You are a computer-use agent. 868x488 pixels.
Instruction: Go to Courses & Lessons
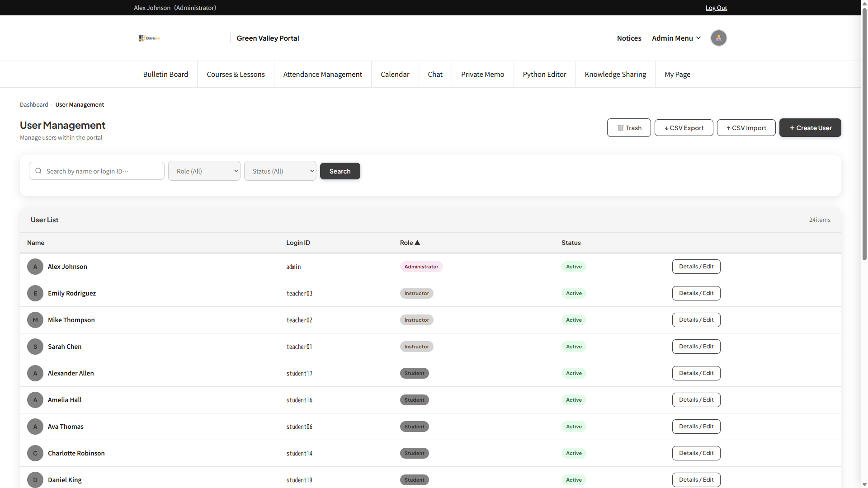[236, 74]
